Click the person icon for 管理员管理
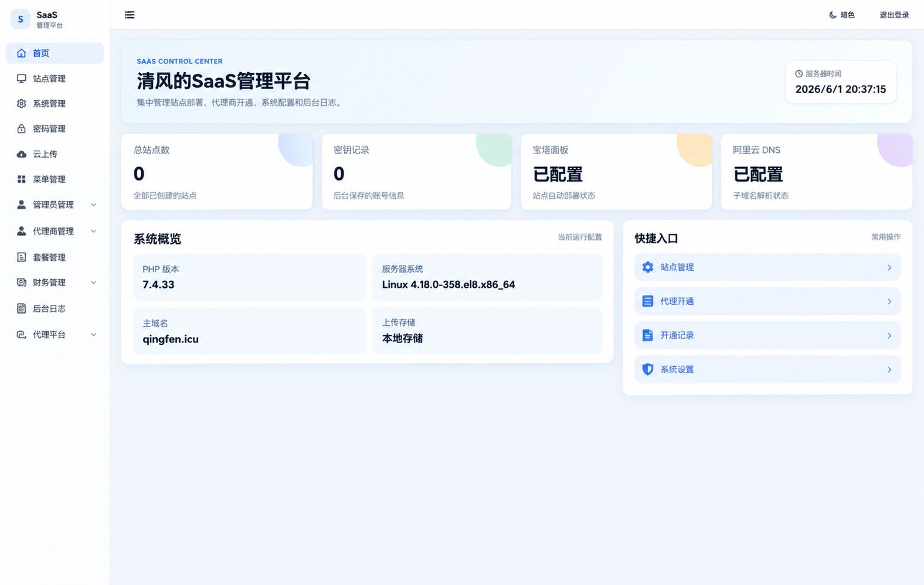 coord(22,205)
